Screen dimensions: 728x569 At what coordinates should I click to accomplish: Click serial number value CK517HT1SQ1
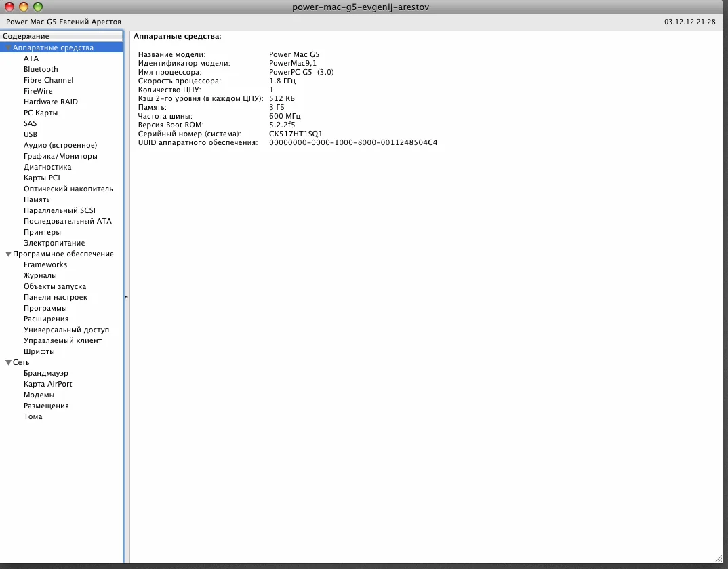coord(296,134)
